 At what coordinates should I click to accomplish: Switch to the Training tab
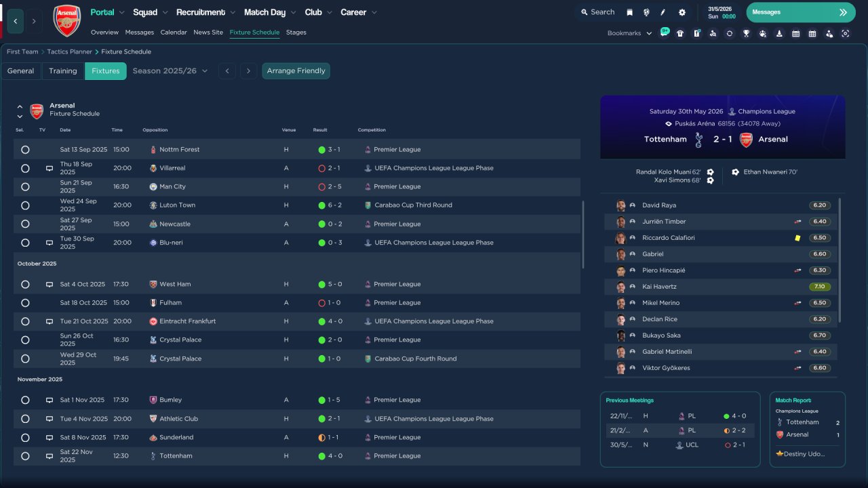63,71
